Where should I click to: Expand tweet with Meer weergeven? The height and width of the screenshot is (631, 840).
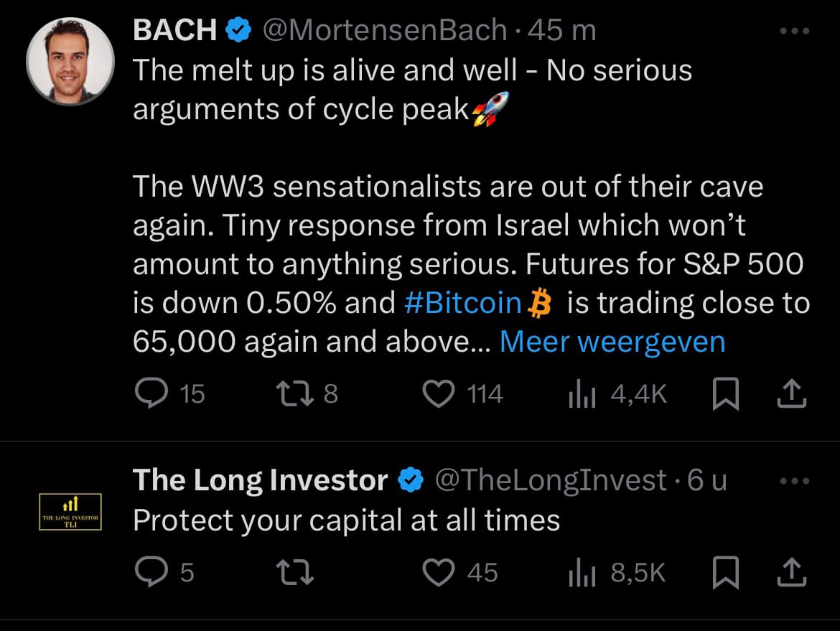(x=612, y=342)
